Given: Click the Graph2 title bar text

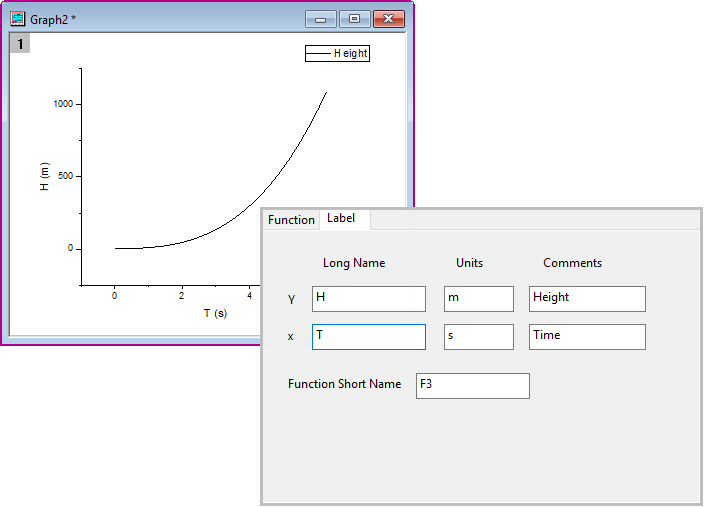Looking at the screenshot, I should (53, 20).
